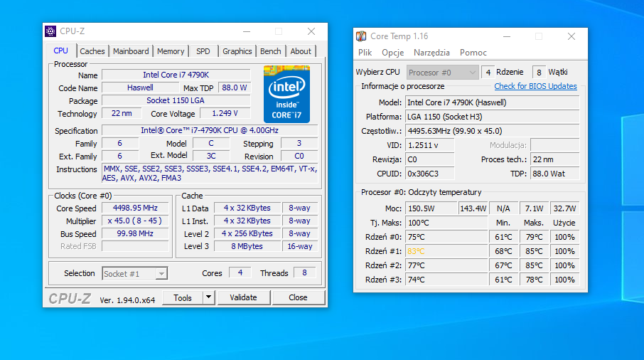Viewport: 644px width, 360px height.
Task: Open the Check for BIOS Updates link
Action: point(535,86)
